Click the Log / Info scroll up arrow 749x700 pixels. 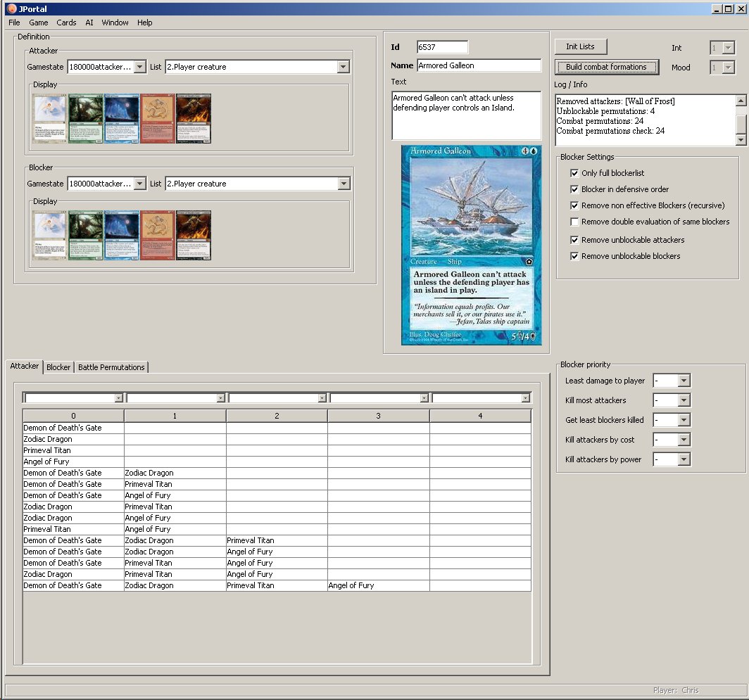click(x=741, y=101)
